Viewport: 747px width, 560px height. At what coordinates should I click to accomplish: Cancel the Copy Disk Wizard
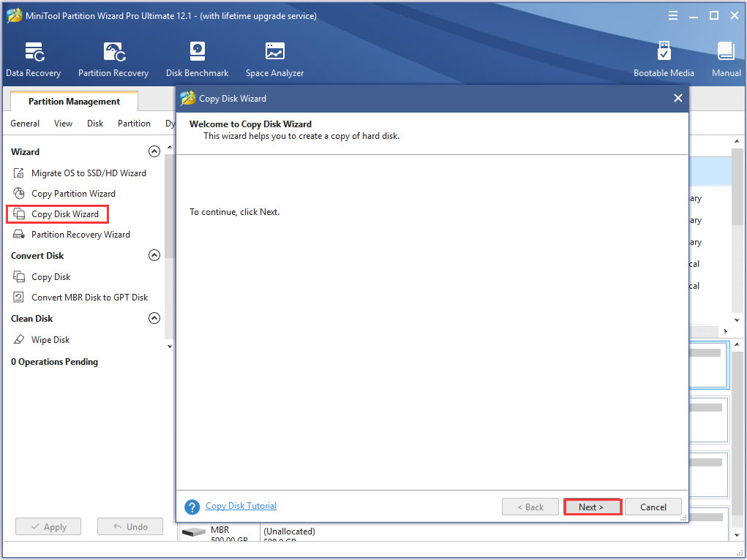[653, 507]
